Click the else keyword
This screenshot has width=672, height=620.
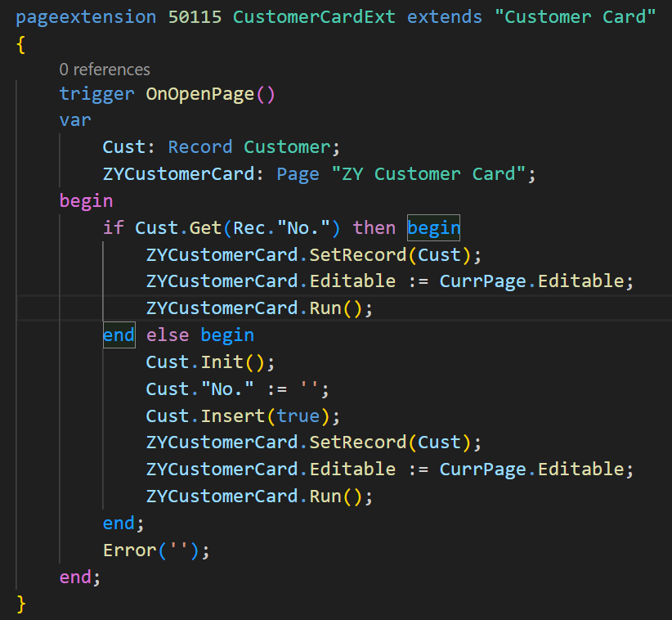(168, 335)
